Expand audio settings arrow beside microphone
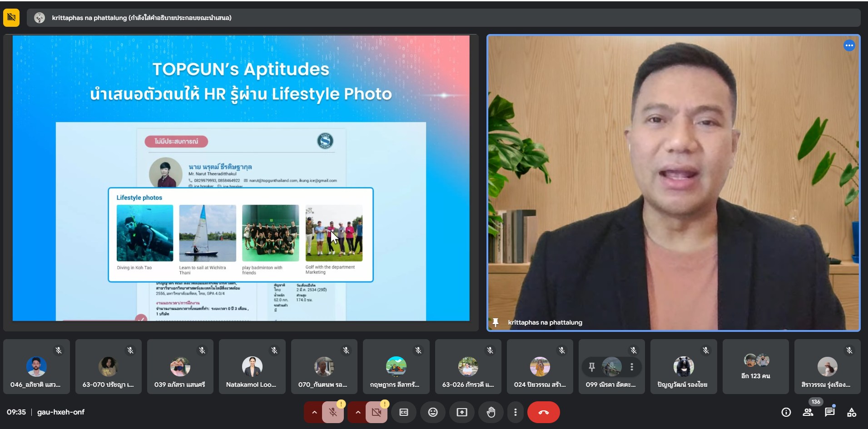The image size is (868, 429). (x=314, y=412)
